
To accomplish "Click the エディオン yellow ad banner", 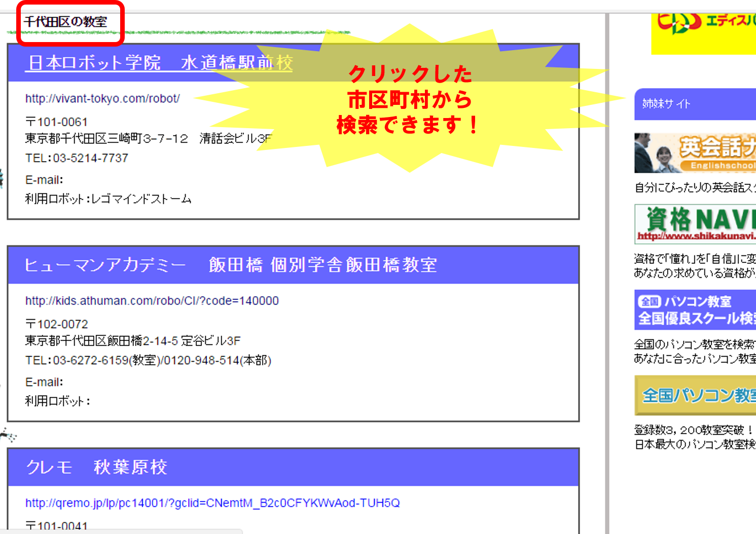I will 704,33.
